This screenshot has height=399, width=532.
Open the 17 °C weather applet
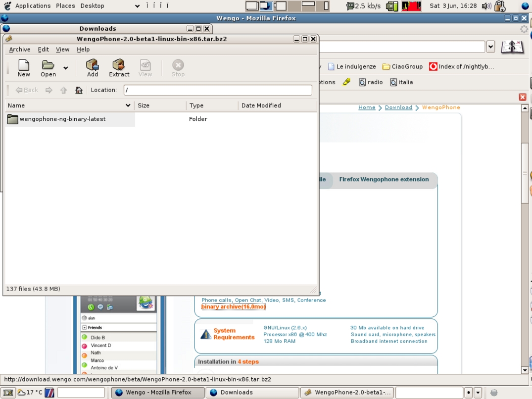[30, 393]
